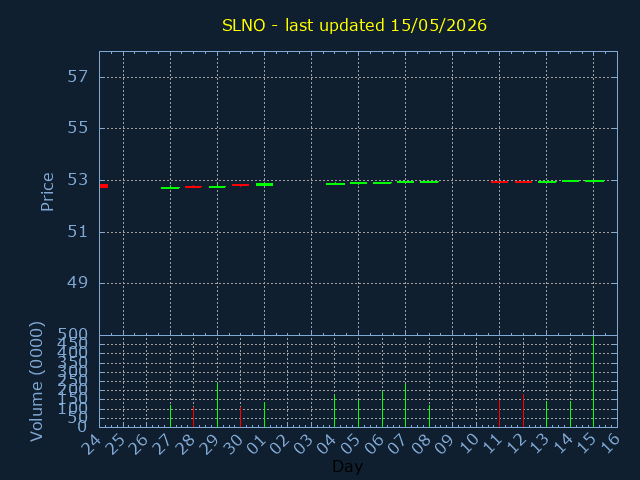Click the green volume bar on day 29
The height and width of the screenshot is (480, 640).
pyautogui.click(x=218, y=404)
